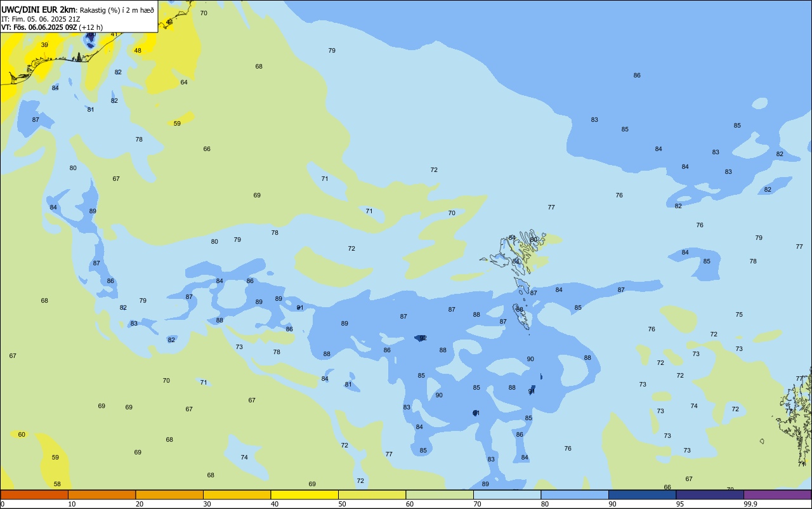This screenshot has height=509, width=812.
Task: Click the 50–60 pale yellow legend swatch
Action: 372,494
